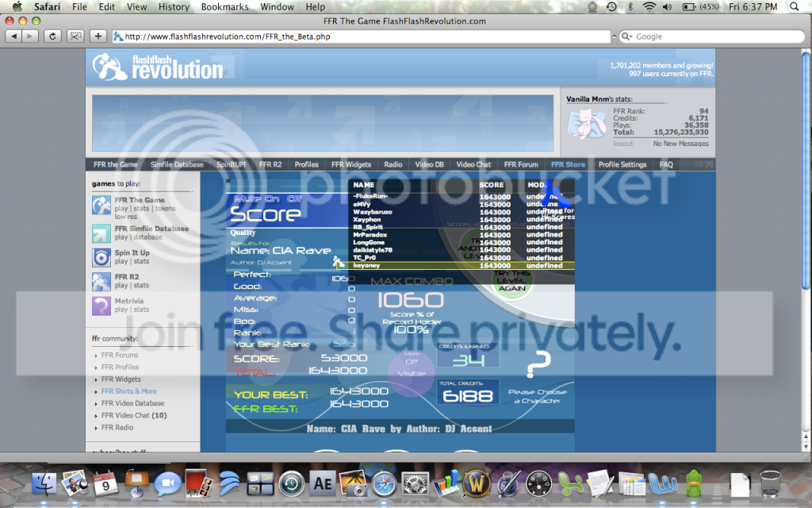Click the logout link under stats
Screen dimensions: 812x508
[623, 144]
